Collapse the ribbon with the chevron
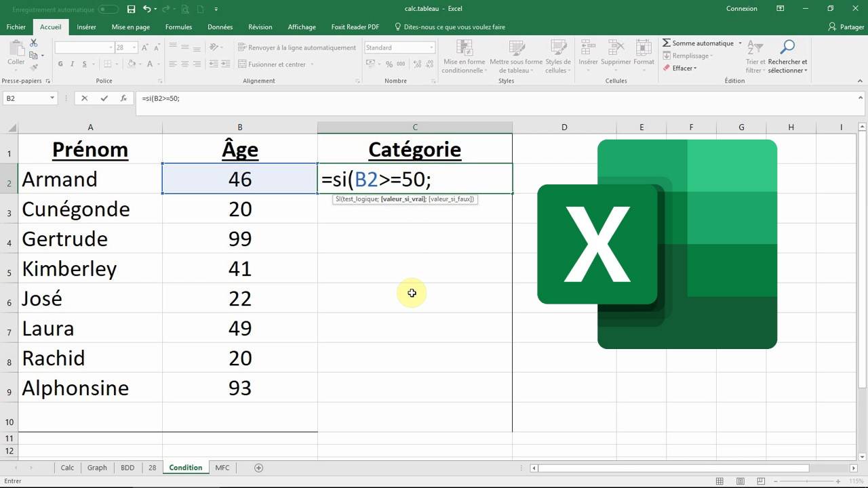Image resolution: width=868 pixels, height=488 pixels. pos(860,81)
